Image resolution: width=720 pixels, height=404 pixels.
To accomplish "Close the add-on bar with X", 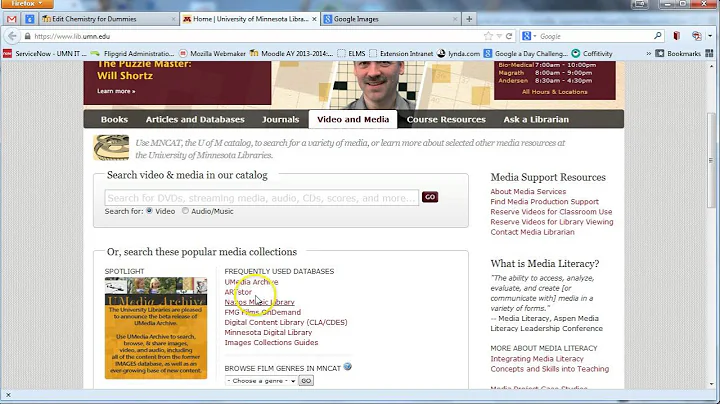I will click(8, 395).
